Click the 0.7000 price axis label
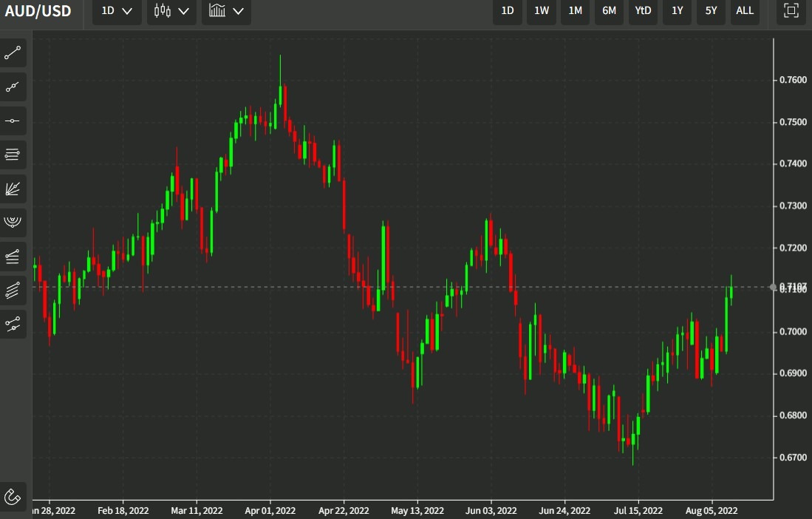The image size is (812, 519). [x=793, y=332]
